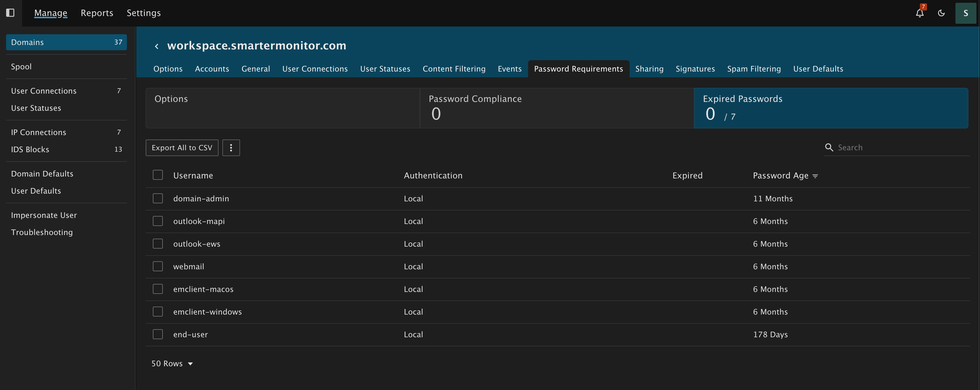Image resolution: width=980 pixels, height=390 pixels.
Task: Tick the webmail user checkbox
Action: [158, 266]
